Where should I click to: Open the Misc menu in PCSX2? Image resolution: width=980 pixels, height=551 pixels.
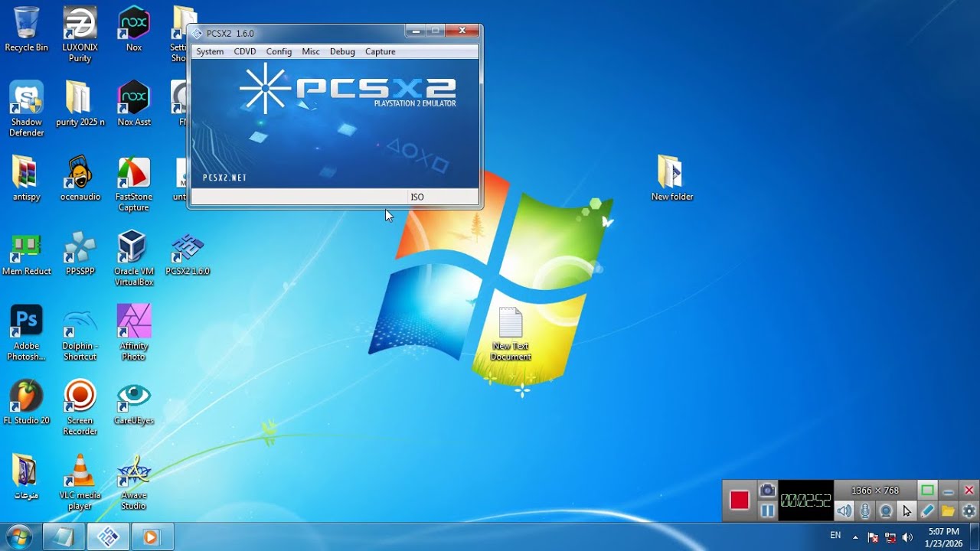[x=311, y=51]
